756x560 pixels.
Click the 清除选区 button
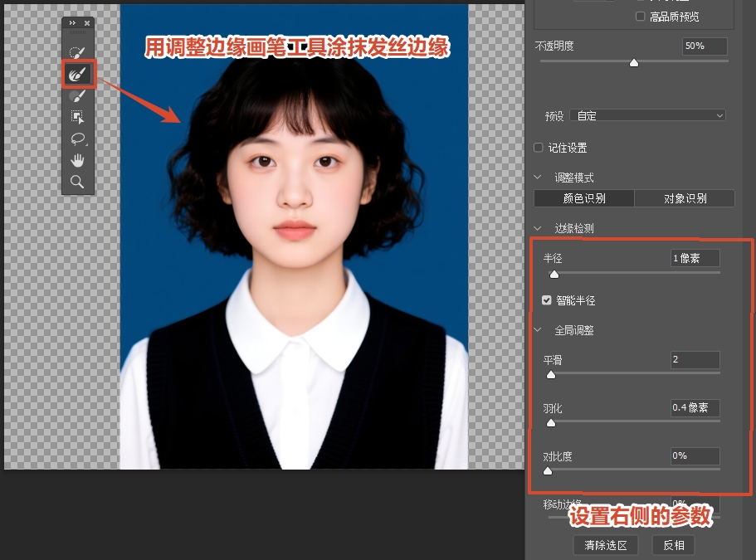tap(605, 545)
